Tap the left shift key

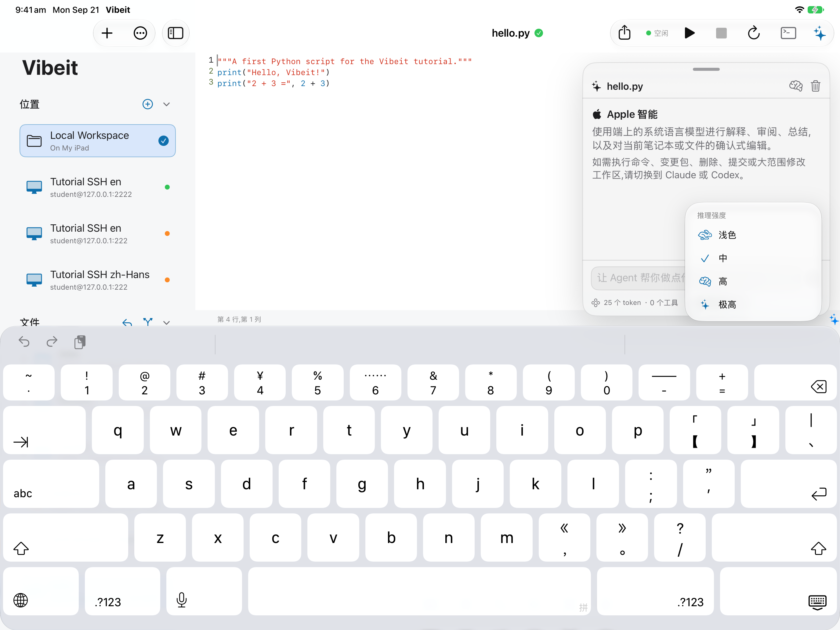[x=66, y=537]
